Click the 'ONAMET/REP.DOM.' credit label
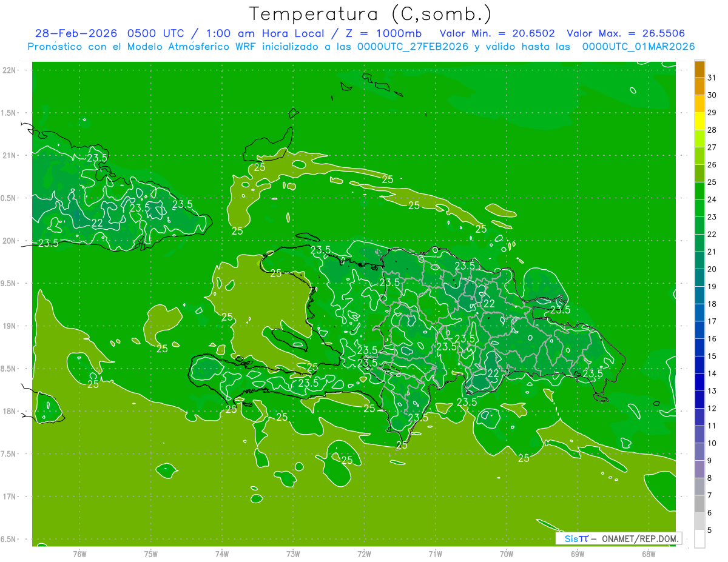Image resolution: width=728 pixels, height=562 pixels. (x=641, y=539)
